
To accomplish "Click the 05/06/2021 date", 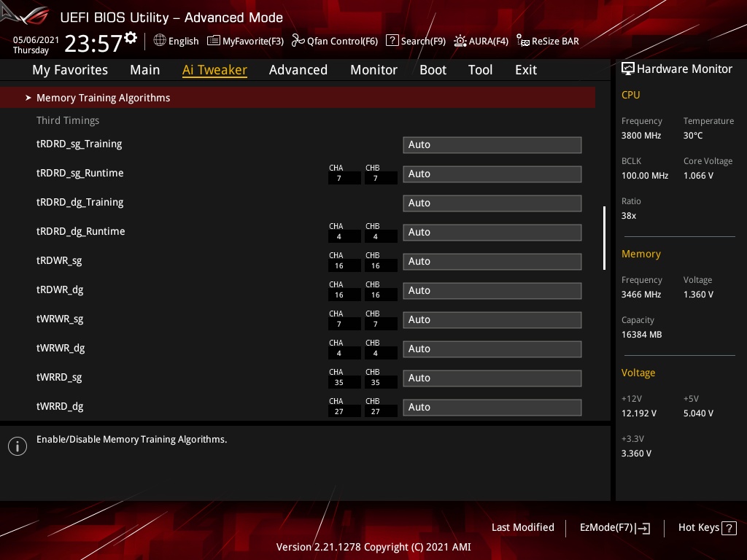I will (x=36, y=40).
